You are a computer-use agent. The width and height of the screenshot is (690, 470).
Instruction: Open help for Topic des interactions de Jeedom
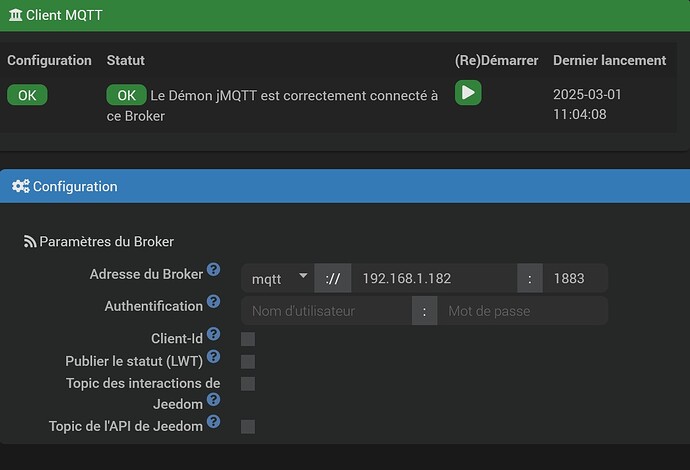[213, 400]
